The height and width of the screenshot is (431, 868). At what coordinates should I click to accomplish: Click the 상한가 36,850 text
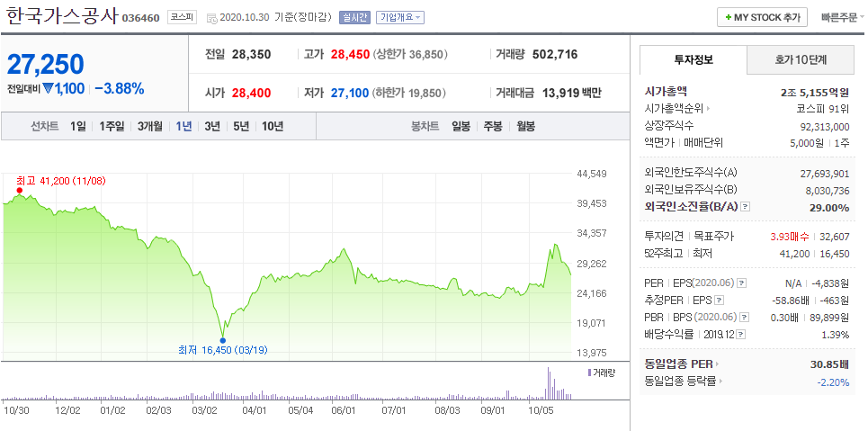click(410, 54)
